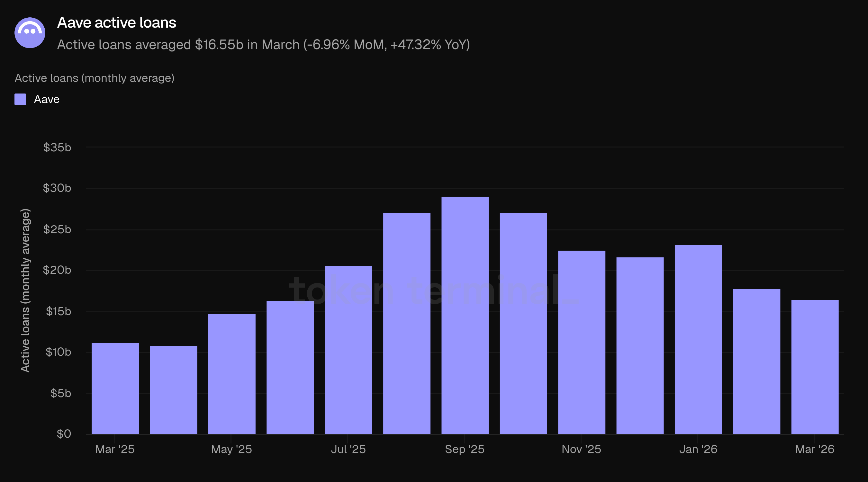
Task: Click the Aave legend label
Action: click(47, 99)
